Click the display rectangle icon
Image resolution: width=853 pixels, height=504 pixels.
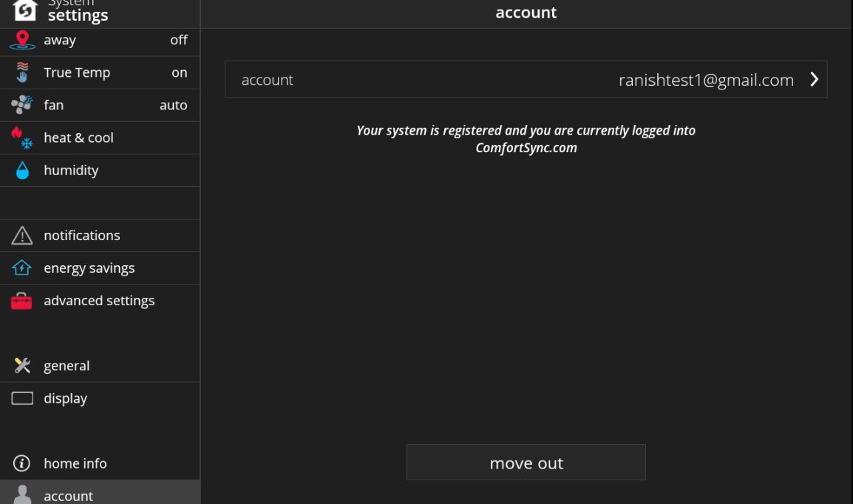point(22,398)
